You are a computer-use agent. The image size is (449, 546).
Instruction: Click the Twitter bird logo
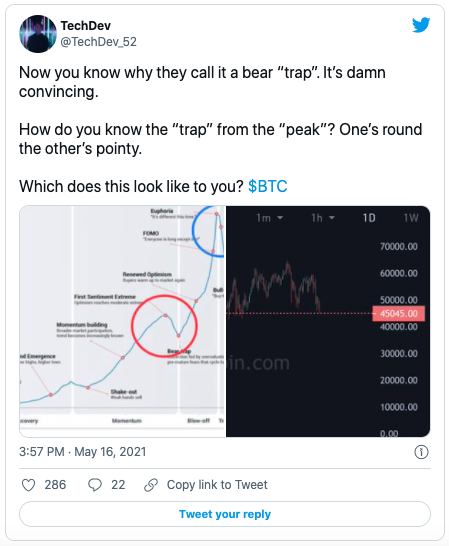421,25
